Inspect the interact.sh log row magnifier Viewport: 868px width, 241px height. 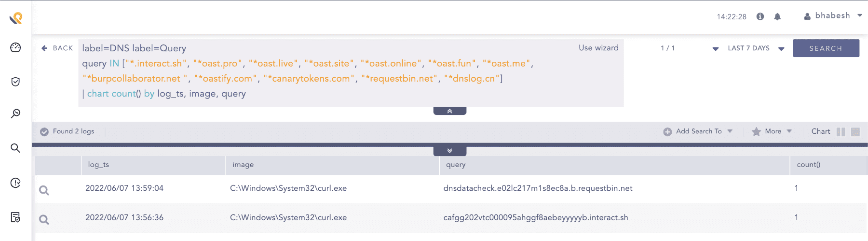coord(44,220)
